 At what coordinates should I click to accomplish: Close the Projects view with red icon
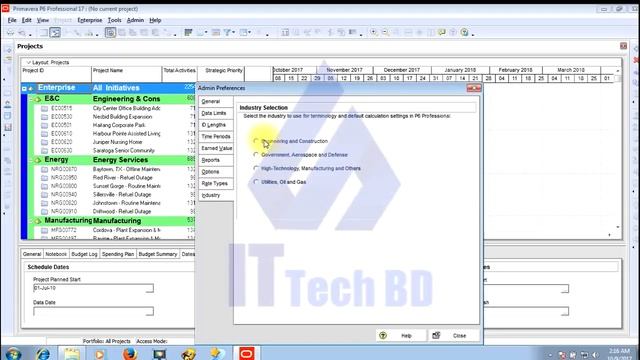click(623, 46)
